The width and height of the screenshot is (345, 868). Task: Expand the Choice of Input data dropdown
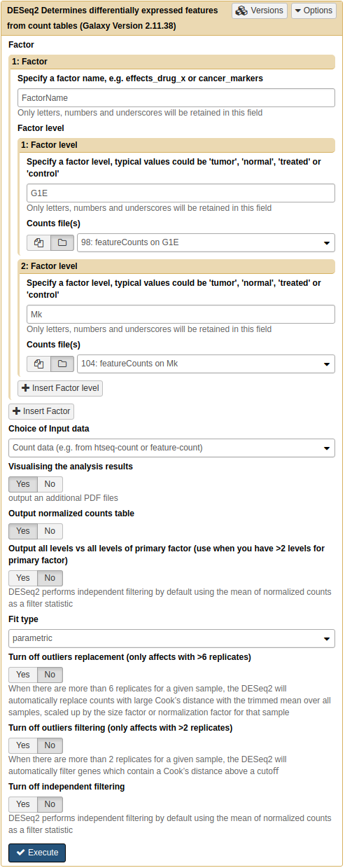coord(172,448)
